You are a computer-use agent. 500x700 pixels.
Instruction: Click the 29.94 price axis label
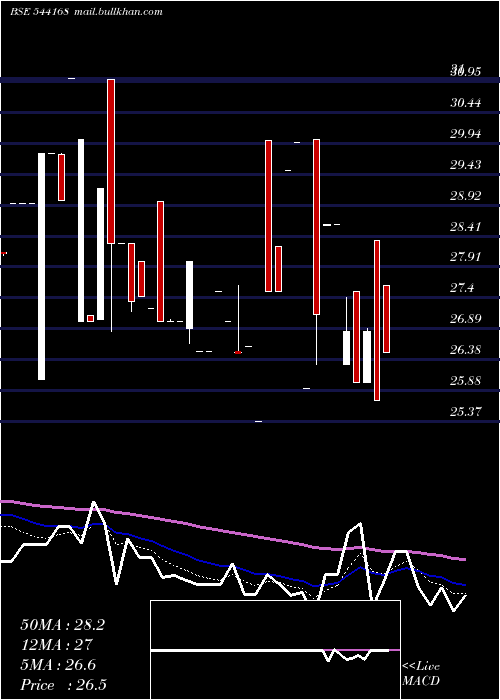tap(466, 134)
